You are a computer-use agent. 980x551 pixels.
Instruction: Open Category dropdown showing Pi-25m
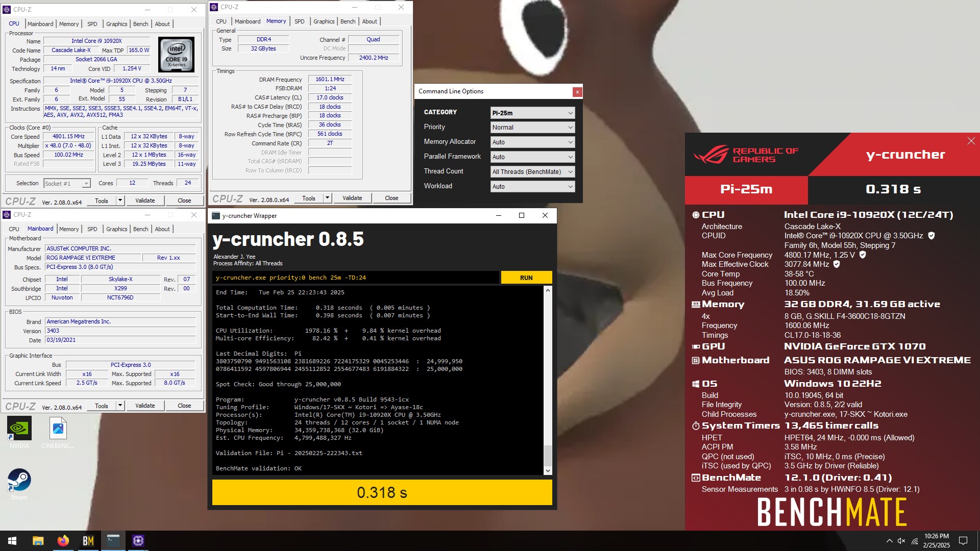(x=532, y=113)
